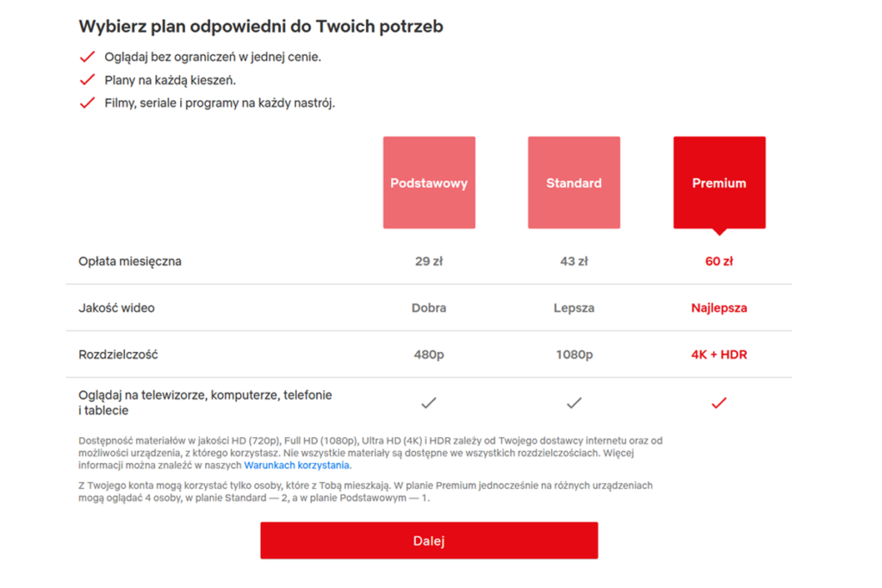
Task: Click the red checkmark under Premium plan
Action: pos(719,401)
